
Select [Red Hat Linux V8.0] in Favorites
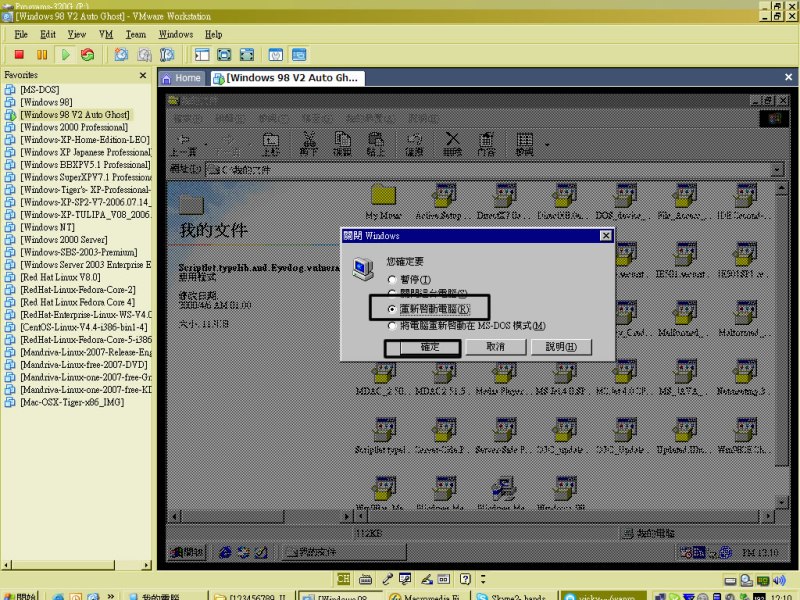coord(60,277)
